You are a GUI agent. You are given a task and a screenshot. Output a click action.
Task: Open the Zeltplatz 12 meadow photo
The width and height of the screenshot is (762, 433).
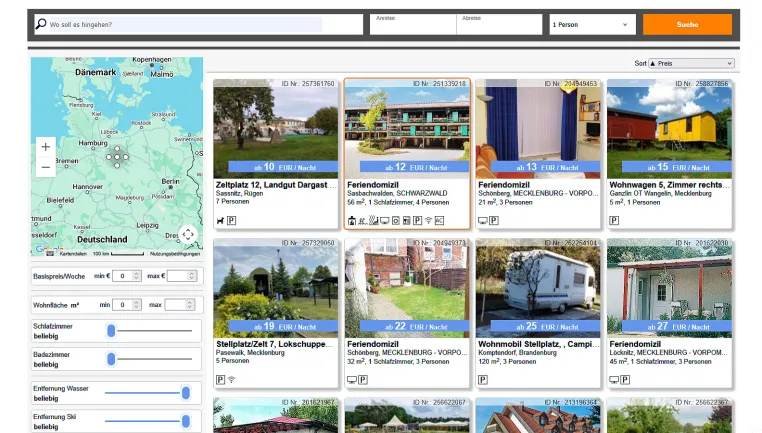(276, 129)
